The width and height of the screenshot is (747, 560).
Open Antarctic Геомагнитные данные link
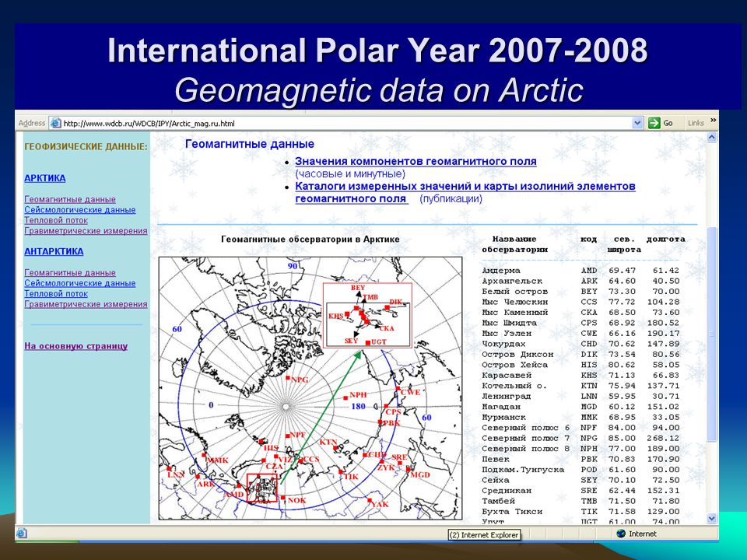point(70,272)
